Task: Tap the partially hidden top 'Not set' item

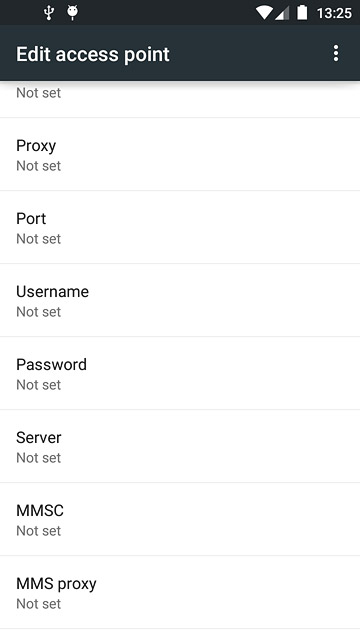Action: coord(38,93)
